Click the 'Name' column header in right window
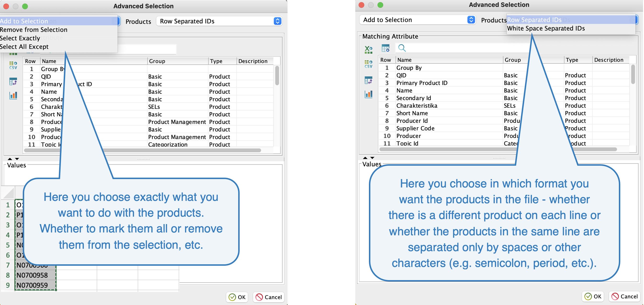 click(449, 60)
